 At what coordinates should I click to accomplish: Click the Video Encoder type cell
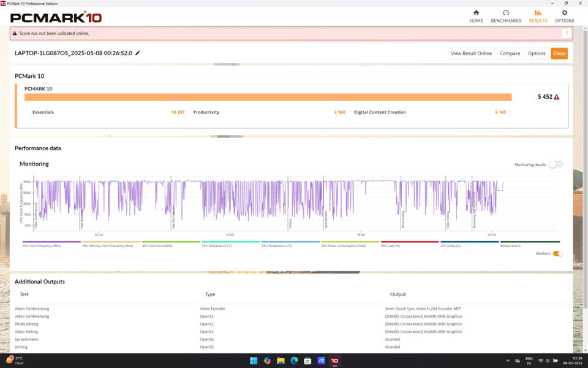(x=213, y=309)
